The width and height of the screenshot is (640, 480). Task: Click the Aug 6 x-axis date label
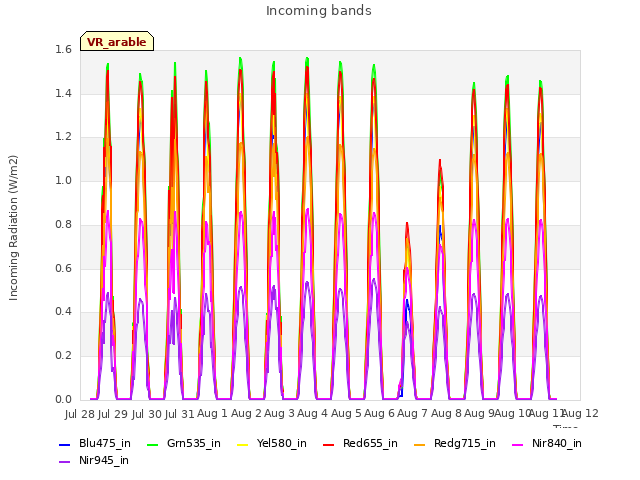pos(379,414)
